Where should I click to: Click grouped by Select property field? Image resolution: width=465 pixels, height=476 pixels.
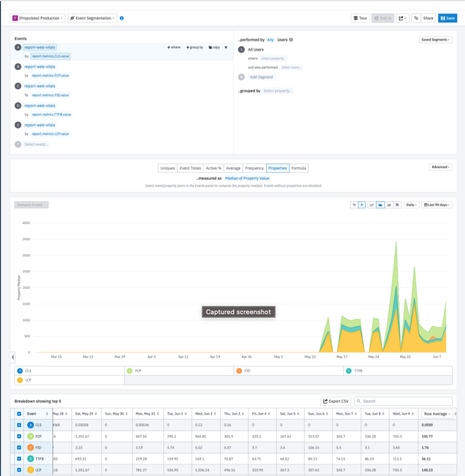coord(277,91)
